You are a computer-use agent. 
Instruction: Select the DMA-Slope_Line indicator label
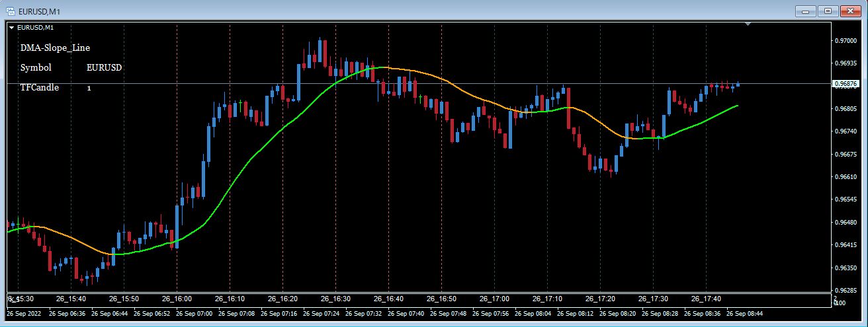pyautogui.click(x=55, y=48)
